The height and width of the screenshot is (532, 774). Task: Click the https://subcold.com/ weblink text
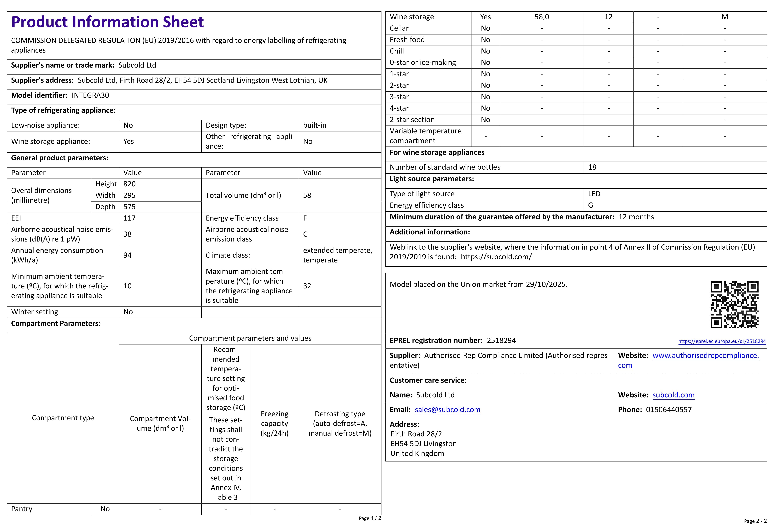[x=496, y=257]
